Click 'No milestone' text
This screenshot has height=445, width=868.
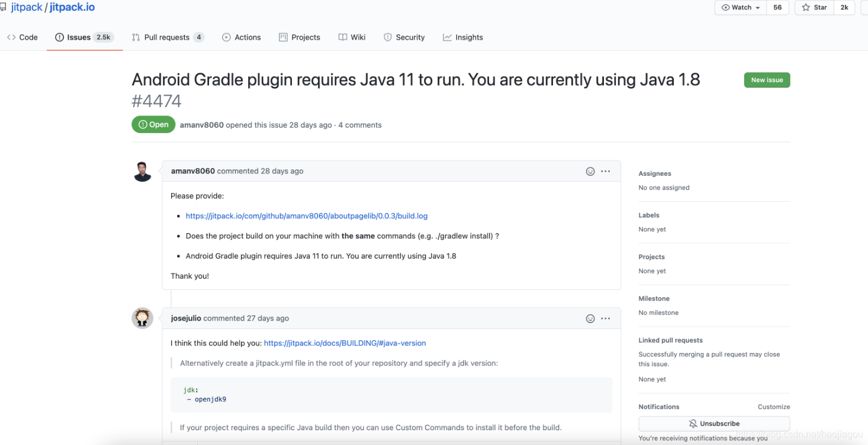658,312
